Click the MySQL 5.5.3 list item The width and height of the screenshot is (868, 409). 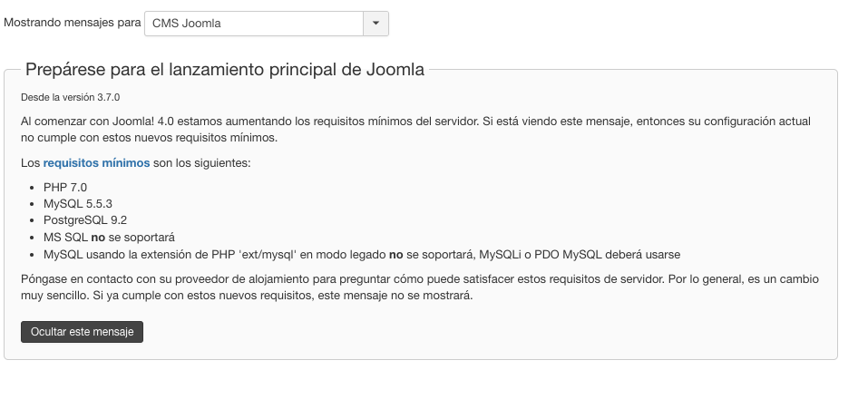click(x=77, y=204)
